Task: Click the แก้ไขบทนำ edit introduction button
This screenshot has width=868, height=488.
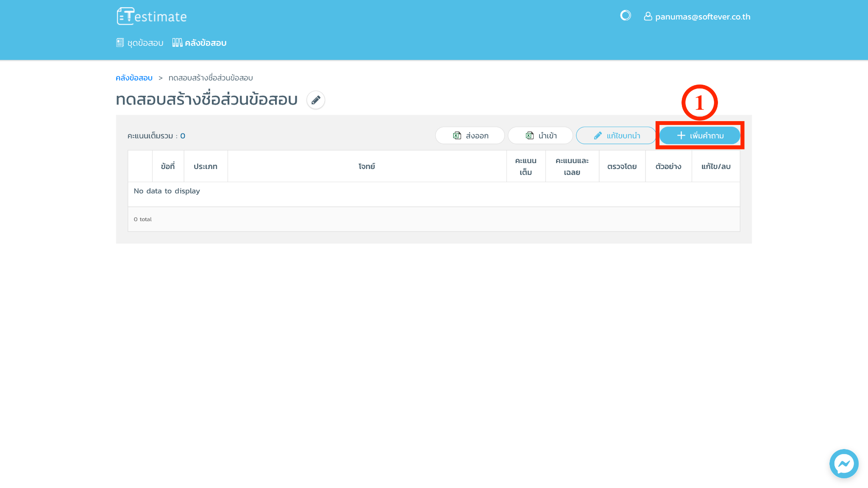Action: coord(616,136)
